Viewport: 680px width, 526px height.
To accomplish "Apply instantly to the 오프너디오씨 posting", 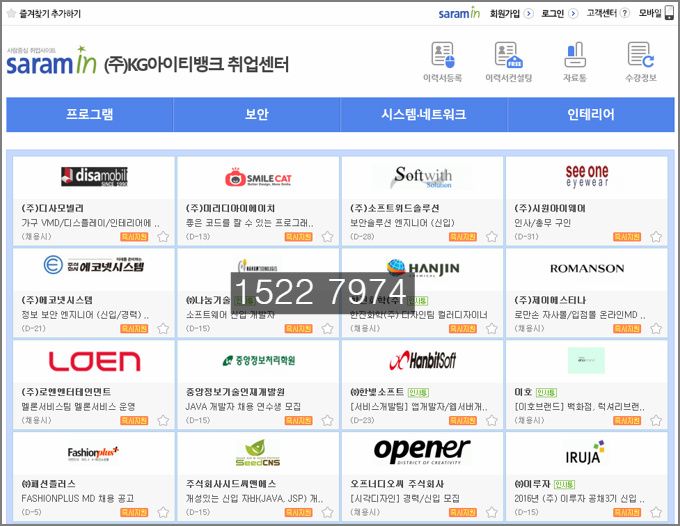I will 463,513.
